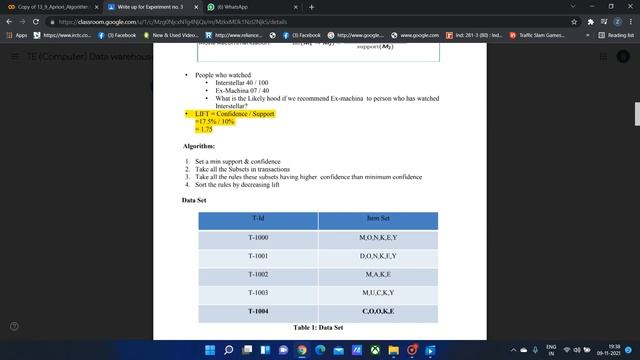The height and width of the screenshot is (360, 640).
Task: View site information lock icon
Action: (52, 22)
